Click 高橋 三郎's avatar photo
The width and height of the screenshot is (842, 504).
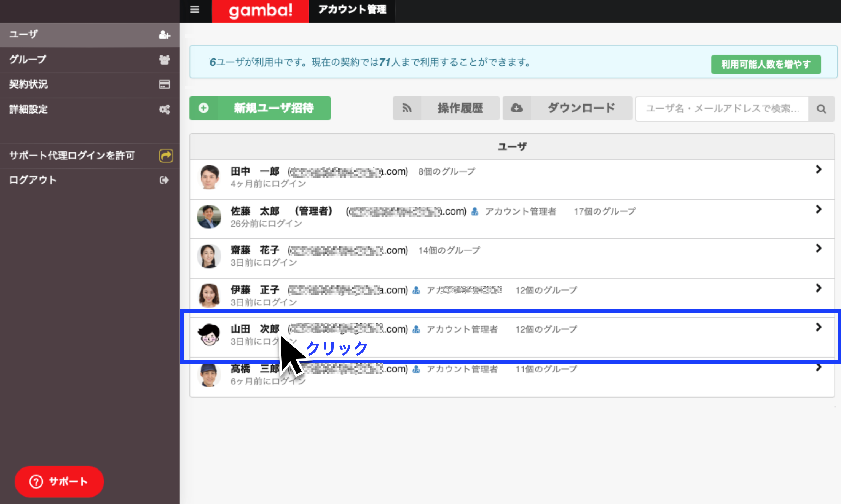point(209,375)
